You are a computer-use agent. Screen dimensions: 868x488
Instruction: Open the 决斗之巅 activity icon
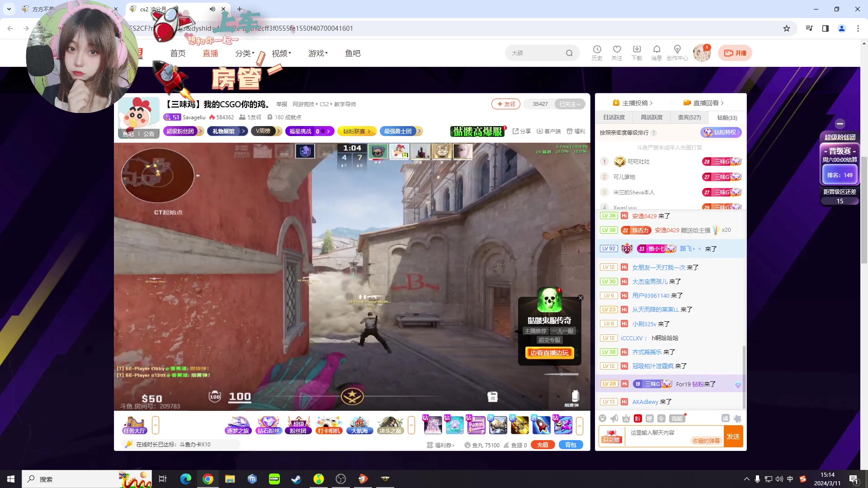coord(390,425)
